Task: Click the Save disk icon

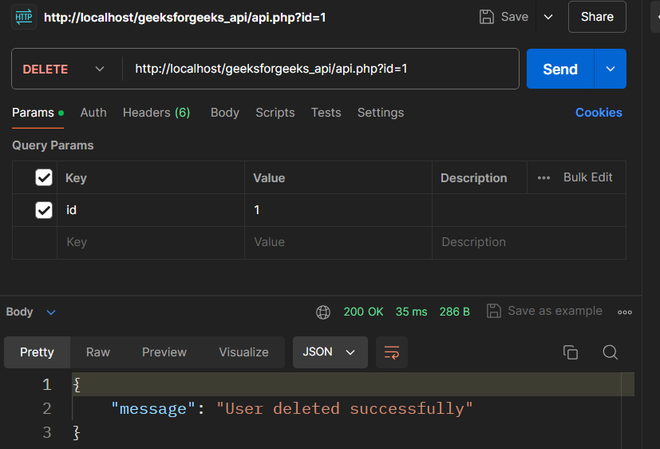Action: pyautogui.click(x=487, y=17)
